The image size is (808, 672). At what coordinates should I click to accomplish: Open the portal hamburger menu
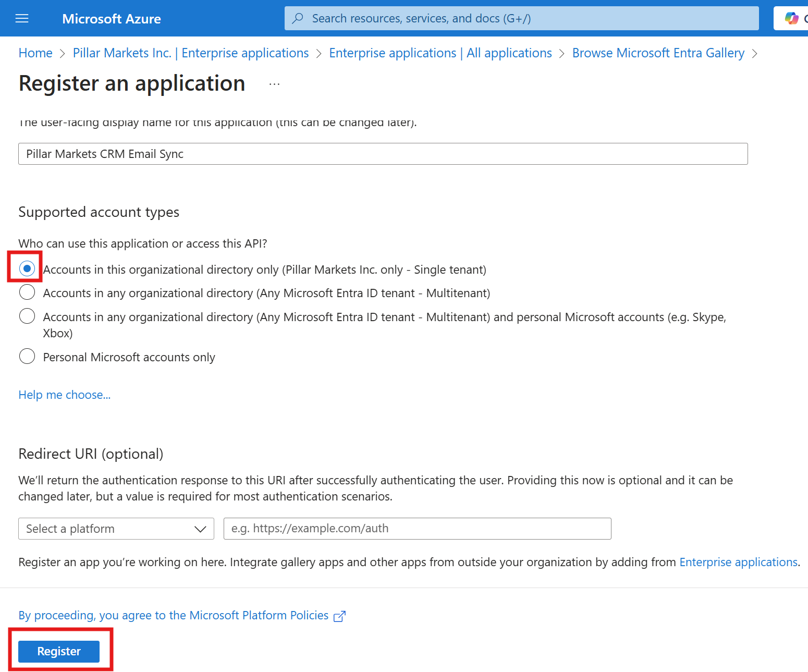pyautogui.click(x=21, y=18)
